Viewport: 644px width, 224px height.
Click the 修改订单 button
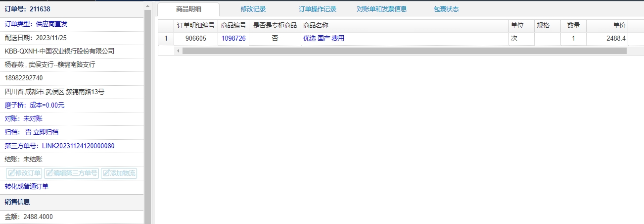[24, 173]
